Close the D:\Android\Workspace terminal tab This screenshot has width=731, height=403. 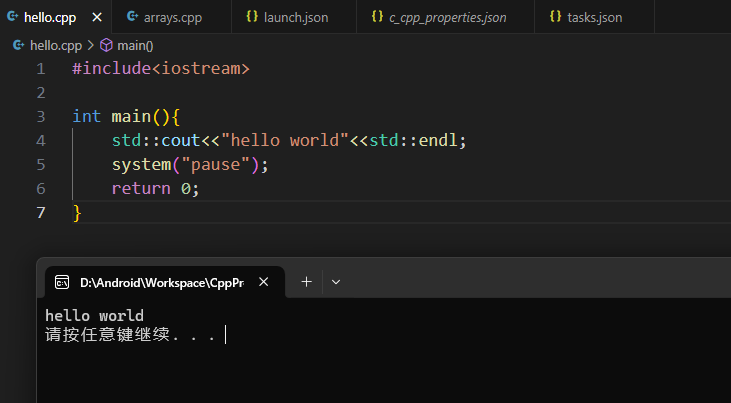click(264, 282)
